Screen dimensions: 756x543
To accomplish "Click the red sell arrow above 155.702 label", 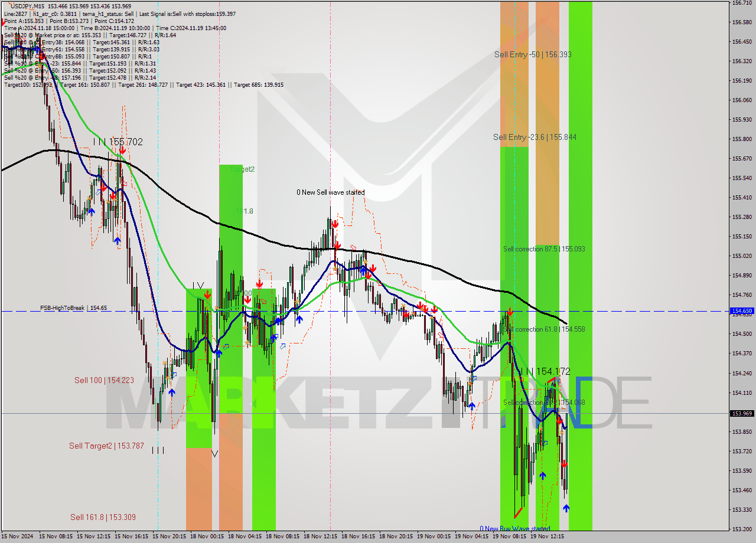I will tap(122, 151).
